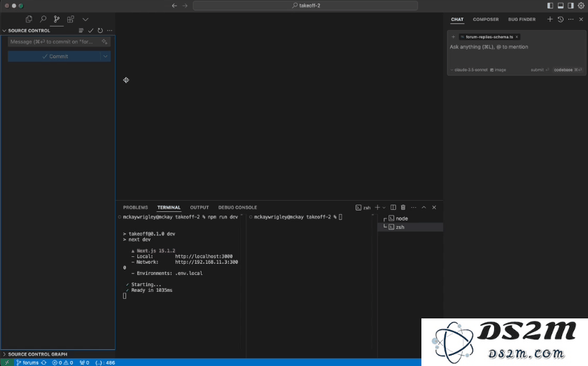
Task: Open the Extensions view icon
Action: (x=71, y=19)
